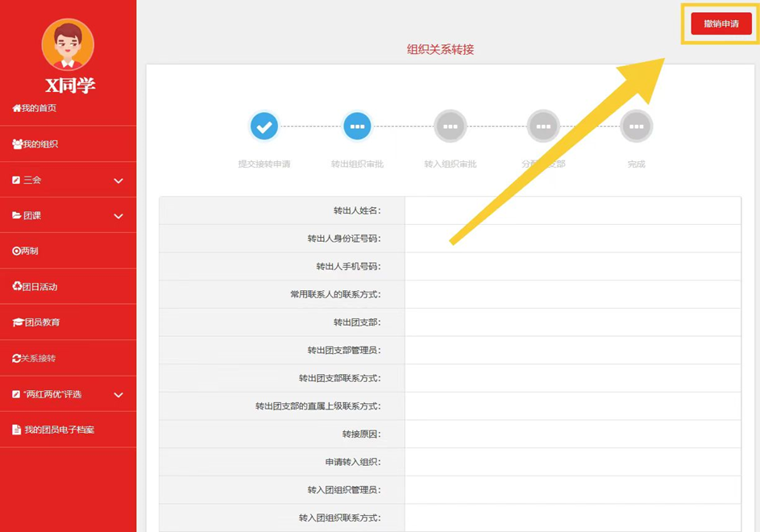Click the completed 提交接转申请 step circle

pyautogui.click(x=264, y=127)
